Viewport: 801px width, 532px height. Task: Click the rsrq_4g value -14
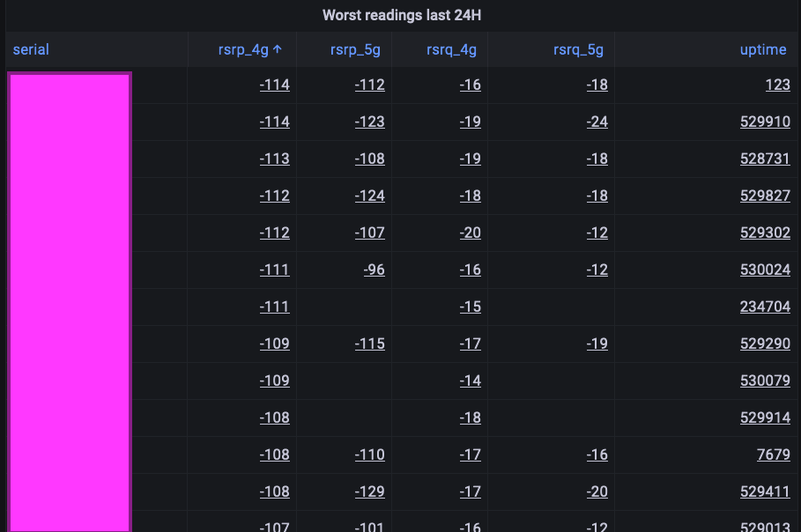[470, 381]
